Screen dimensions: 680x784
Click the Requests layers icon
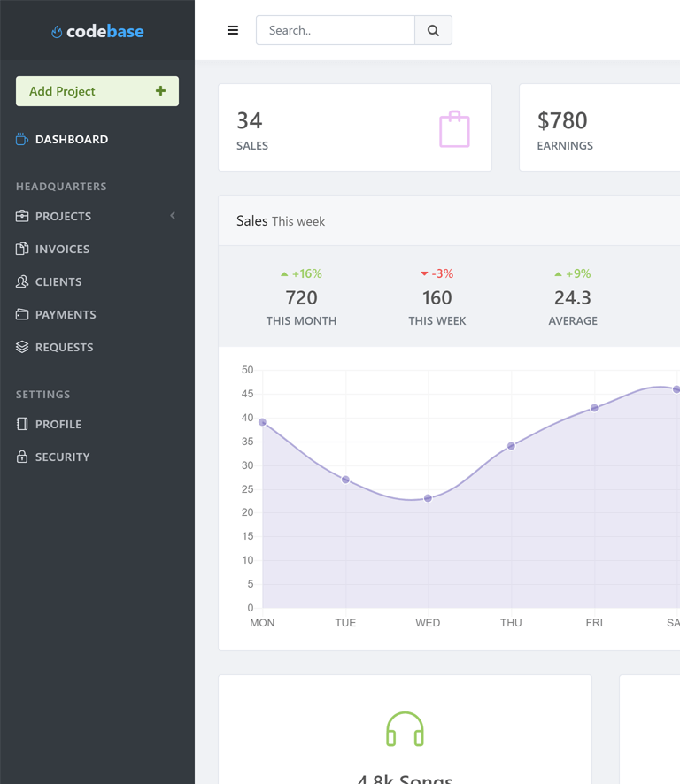click(22, 347)
